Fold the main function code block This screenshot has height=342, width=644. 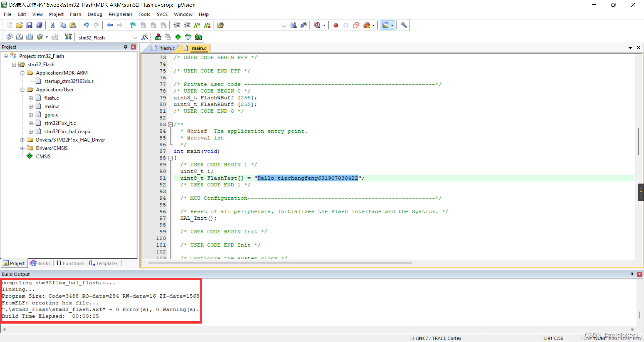170,158
